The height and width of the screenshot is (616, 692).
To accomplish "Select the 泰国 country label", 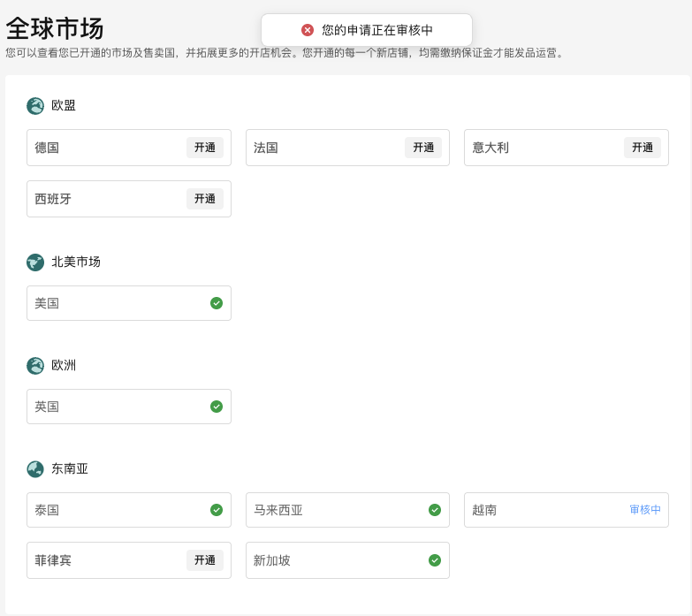I will [x=47, y=511].
